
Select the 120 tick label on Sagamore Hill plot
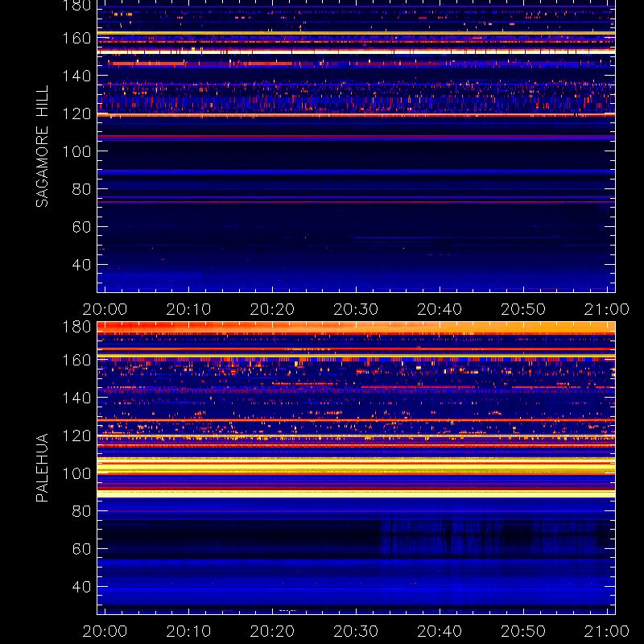coord(76,114)
